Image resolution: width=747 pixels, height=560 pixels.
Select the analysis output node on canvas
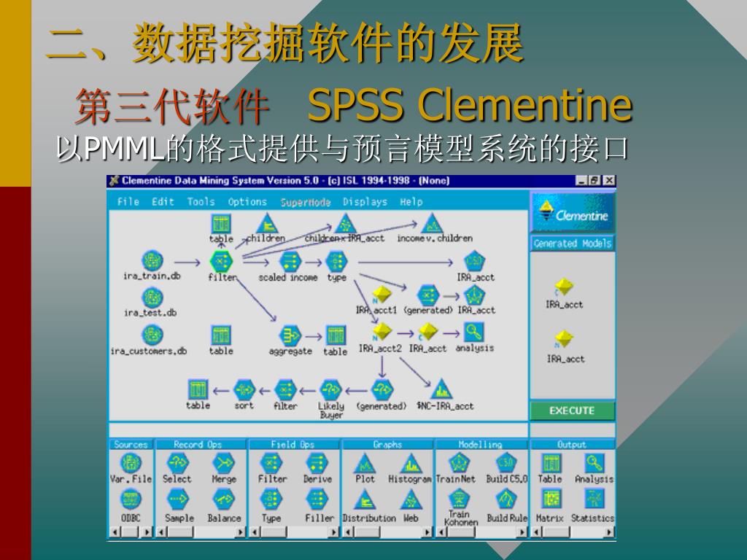click(x=474, y=332)
